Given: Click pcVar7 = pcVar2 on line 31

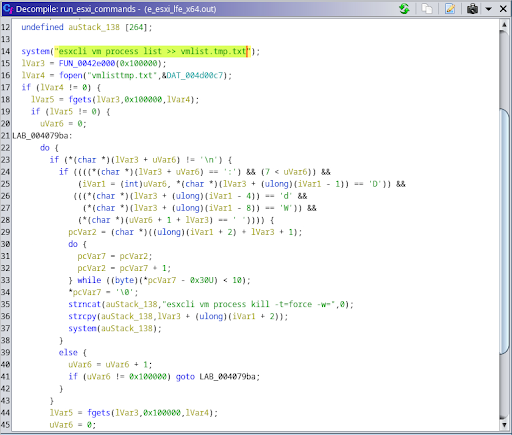Looking at the screenshot, I should (115, 256).
